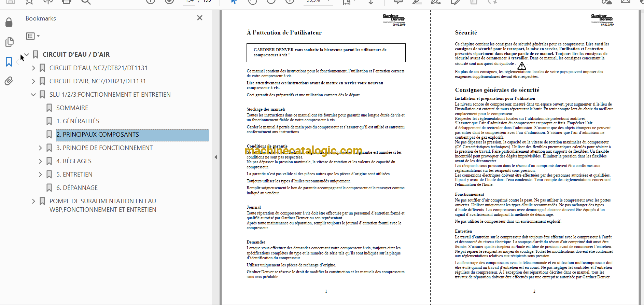Toggle the Bookmarks panel icon
Image resolution: width=644 pixels, height=305 pixels.
click(9, 62)
